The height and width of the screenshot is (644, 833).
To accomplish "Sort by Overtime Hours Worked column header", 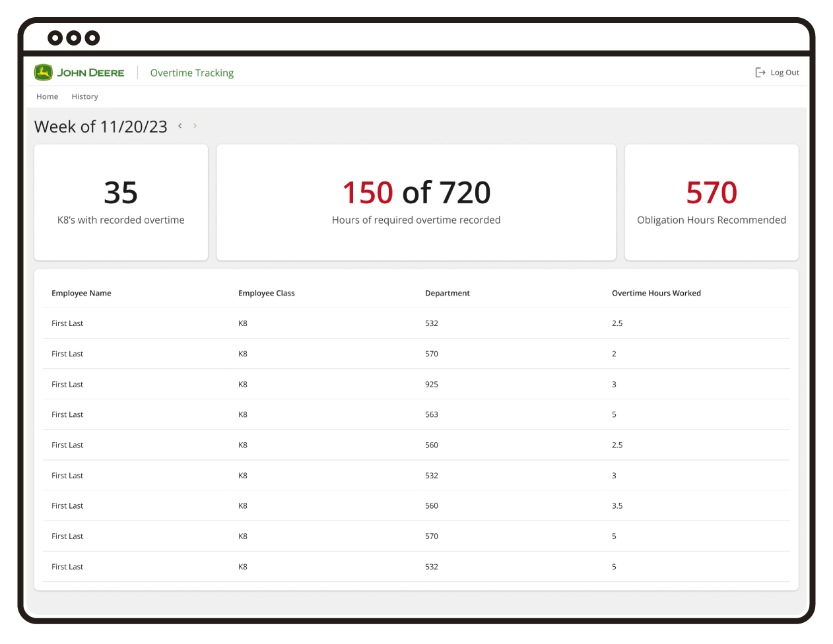I will (x=657, y=293).
